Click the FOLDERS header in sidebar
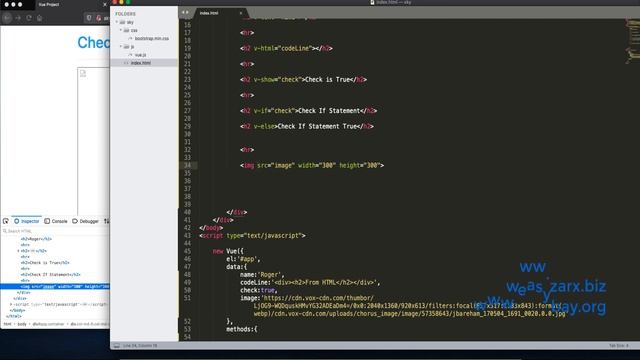The height and width of the screenshot is (360, 640). click(x=125, y=14)
